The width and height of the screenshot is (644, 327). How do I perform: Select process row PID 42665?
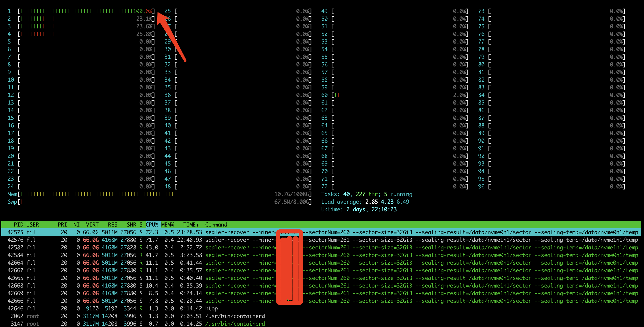(x=321, y=278)
